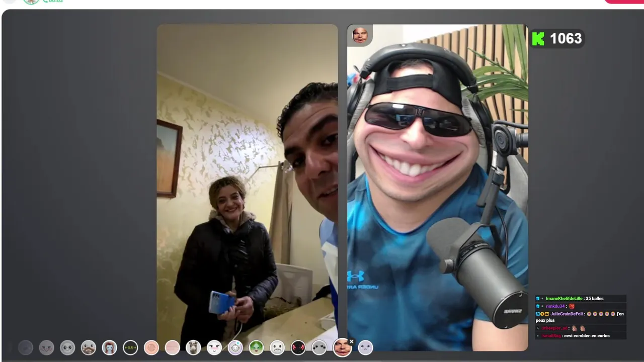Click the crown badge beside JulieGrainDeFoli

pyautogui.click(x=547, y=314)
